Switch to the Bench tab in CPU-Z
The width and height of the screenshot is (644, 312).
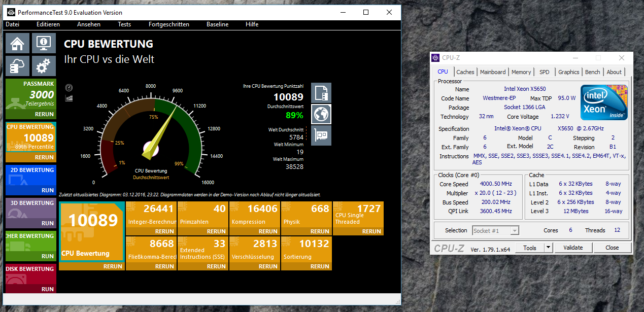(x=593, y=72)
